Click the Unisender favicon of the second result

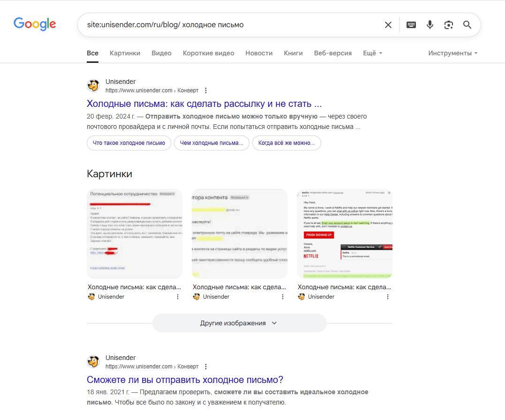(x=93, y=362)
